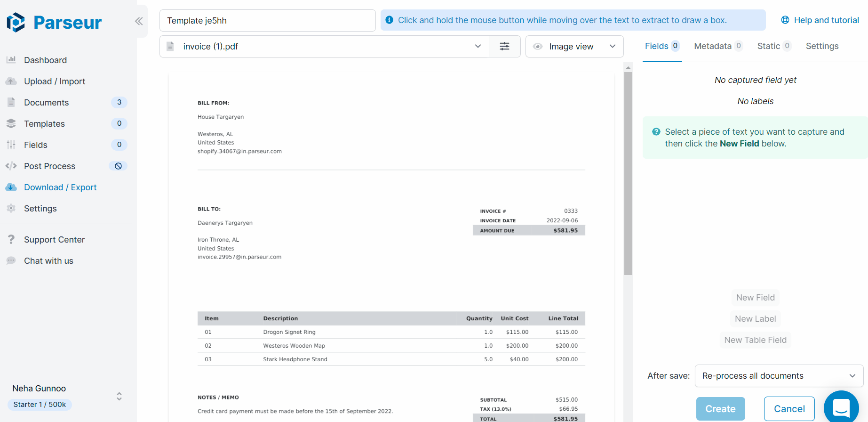Click the Dashboard chart icon
This screenshot has width=868, height=422.
tap(11, 60)
